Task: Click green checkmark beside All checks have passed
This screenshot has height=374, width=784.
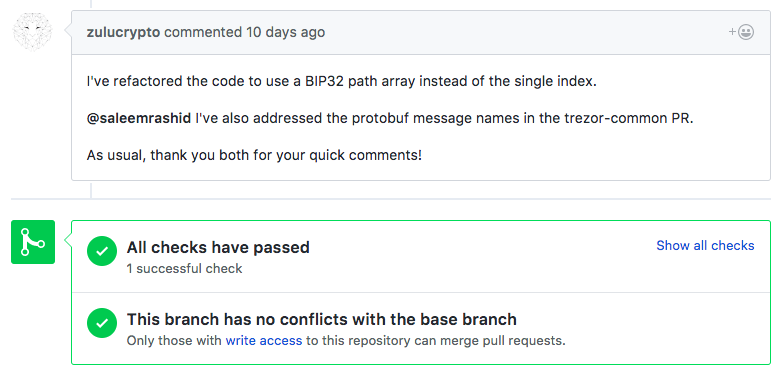Action: point(102,251)
